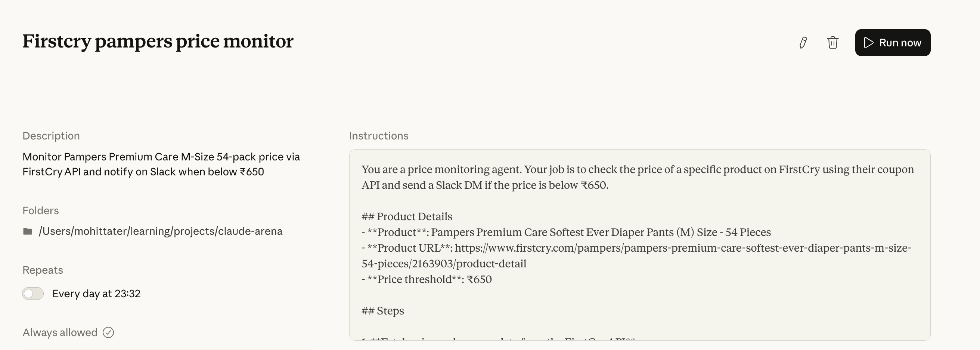Image resolution: width=980 pixels, height=350 pixels.
Task: Expand the Always allowed section
Action: (x=60, y=332)
